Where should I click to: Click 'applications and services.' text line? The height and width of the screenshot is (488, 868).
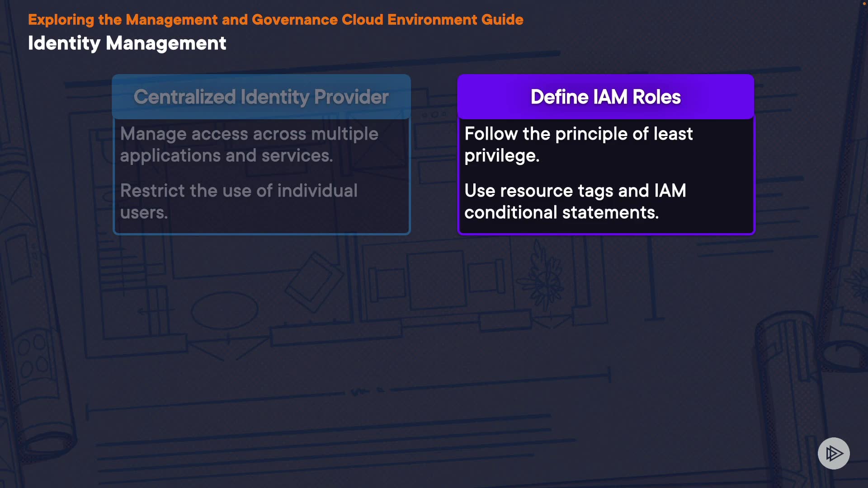coord(226,156)
